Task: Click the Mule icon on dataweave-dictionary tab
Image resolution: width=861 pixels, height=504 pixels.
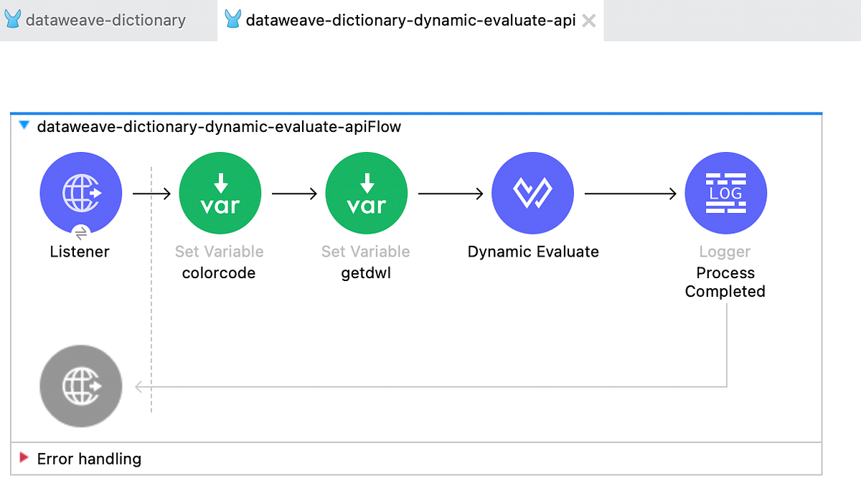Action: click(x=13, y=19)
